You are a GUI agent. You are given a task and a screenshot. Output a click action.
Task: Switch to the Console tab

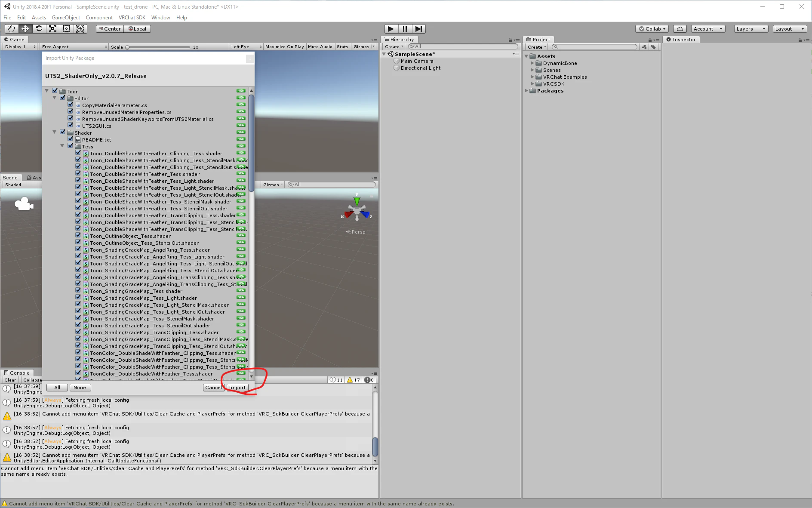click(17, 373)
